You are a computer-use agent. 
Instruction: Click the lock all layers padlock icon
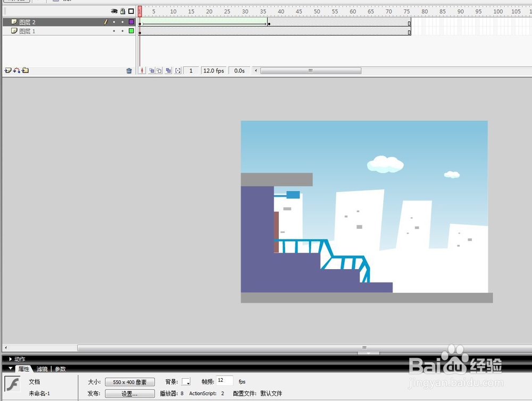point(123,11)
